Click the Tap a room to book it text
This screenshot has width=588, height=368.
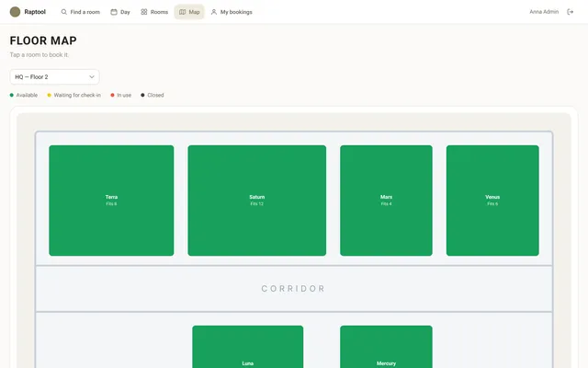point(40,55)
